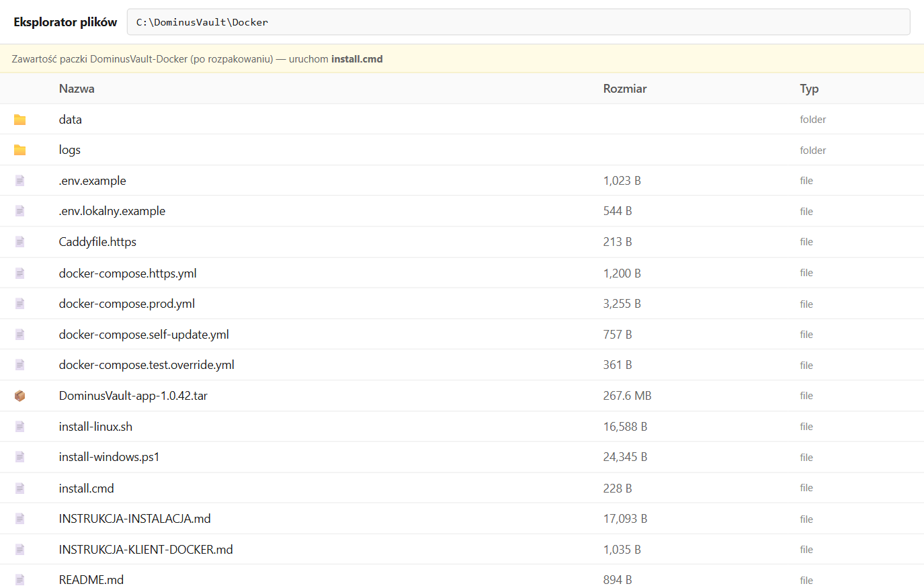Select the docker-compose.https.yml file name

click(x=128, y=273)
